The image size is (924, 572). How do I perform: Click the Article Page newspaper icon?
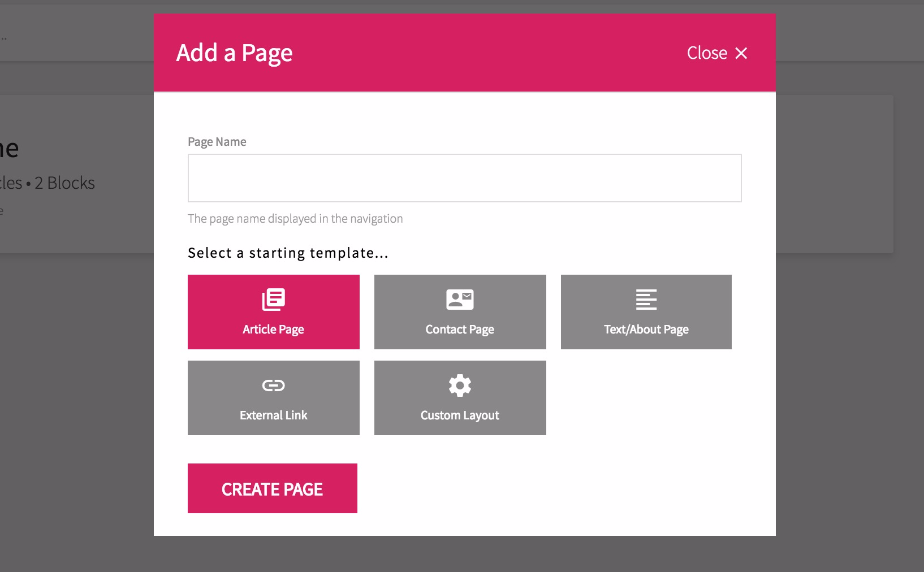tap(274, 300)
